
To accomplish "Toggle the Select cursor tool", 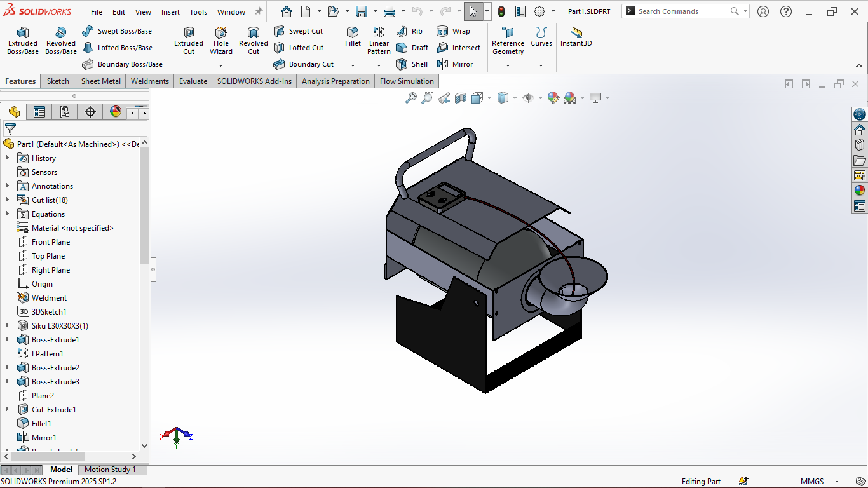I will point(473,11).
